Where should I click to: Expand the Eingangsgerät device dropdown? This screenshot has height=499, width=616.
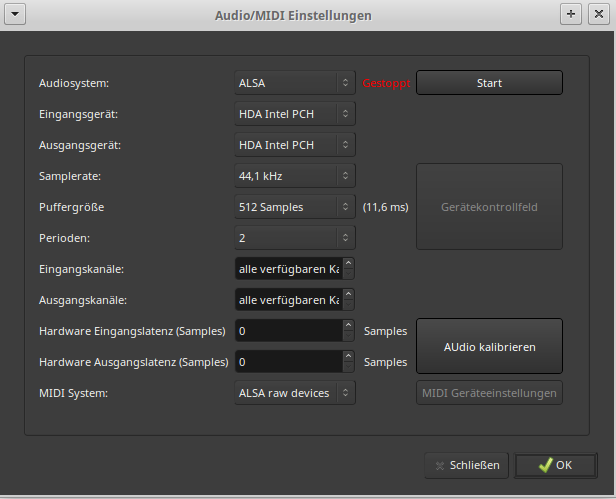pos(294,114)
